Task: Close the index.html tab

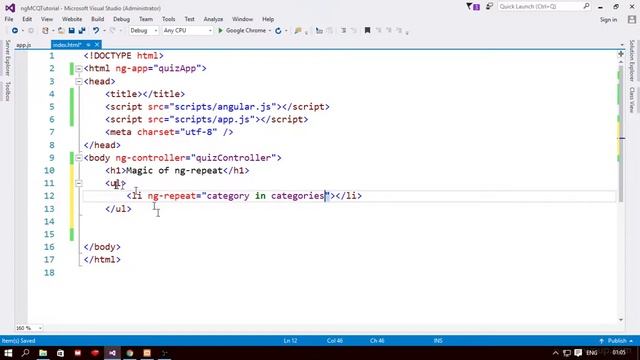Action: (97, 45)
